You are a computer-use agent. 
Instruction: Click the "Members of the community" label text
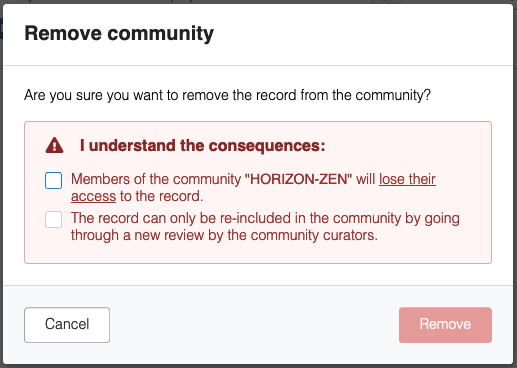(156, 179)
